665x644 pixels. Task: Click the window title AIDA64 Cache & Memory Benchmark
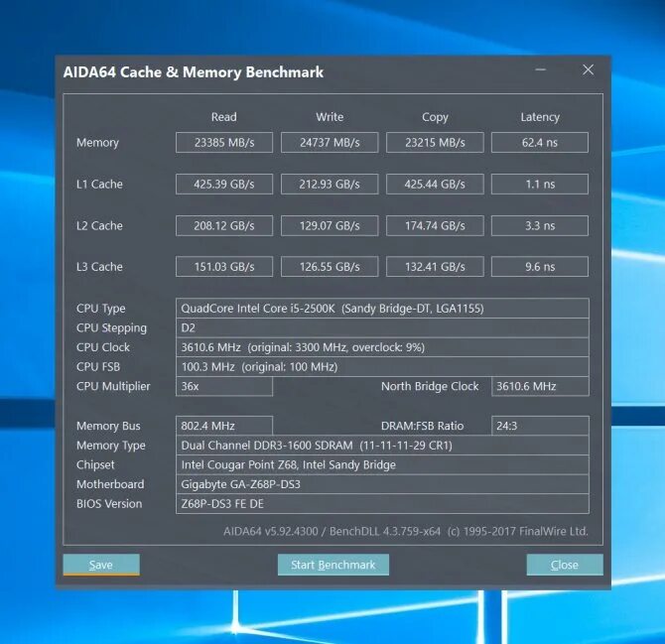pos(194,72)
